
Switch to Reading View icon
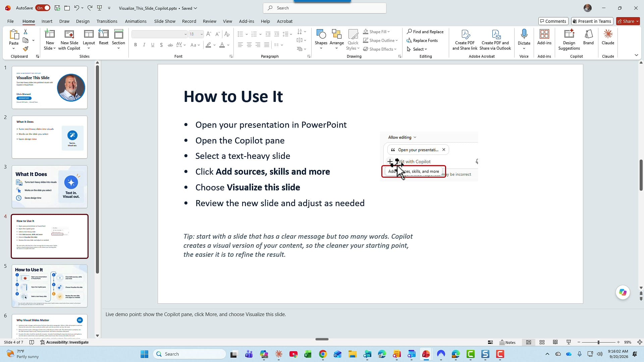click(555, 342)
